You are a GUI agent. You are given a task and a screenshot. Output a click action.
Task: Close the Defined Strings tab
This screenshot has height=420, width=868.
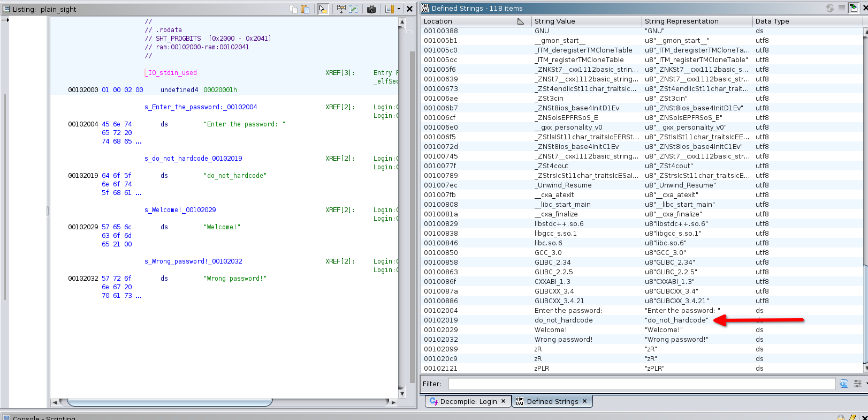584,401
